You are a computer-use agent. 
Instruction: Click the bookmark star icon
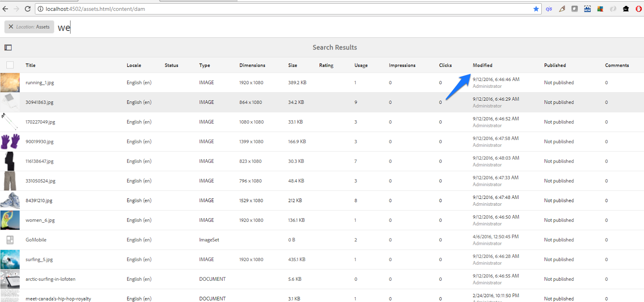536,9
